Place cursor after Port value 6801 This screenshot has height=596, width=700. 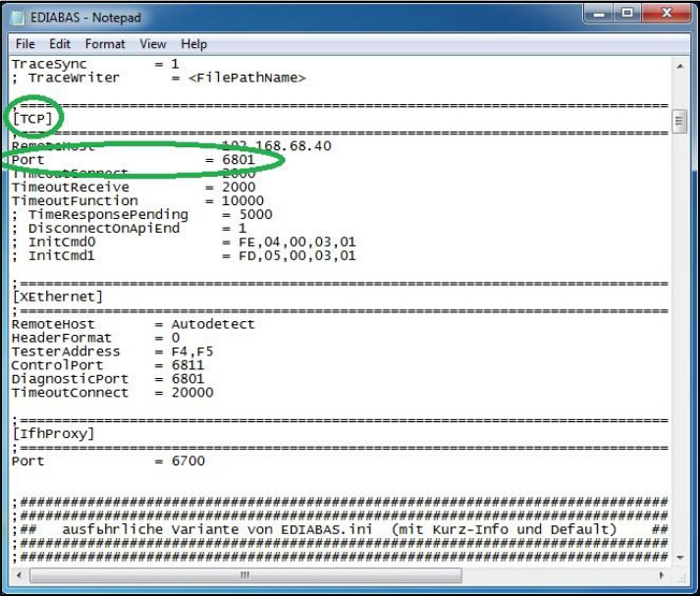point(255,160)
